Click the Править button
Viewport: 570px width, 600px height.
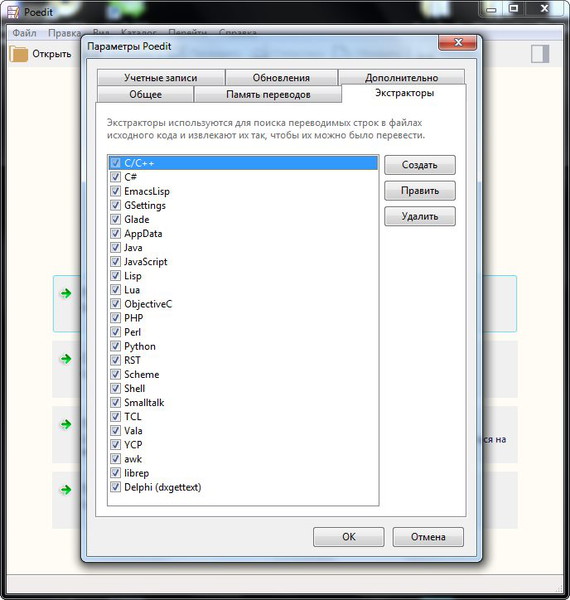click(x=420, y=191)
